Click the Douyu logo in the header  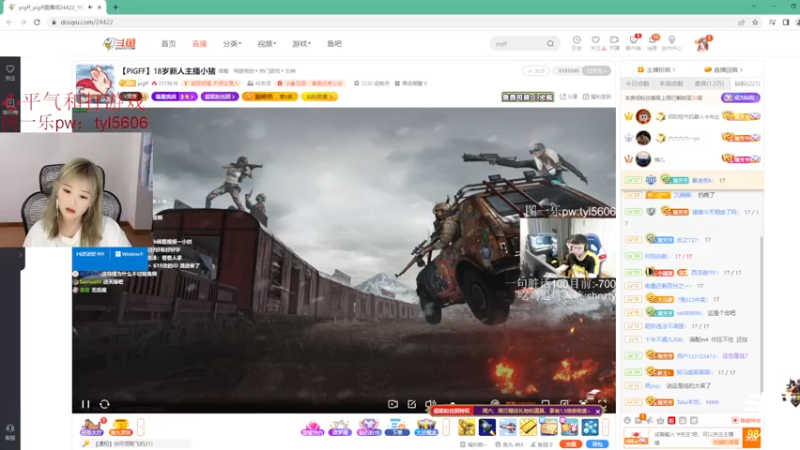pyautogui.click(x=119, y=44)
